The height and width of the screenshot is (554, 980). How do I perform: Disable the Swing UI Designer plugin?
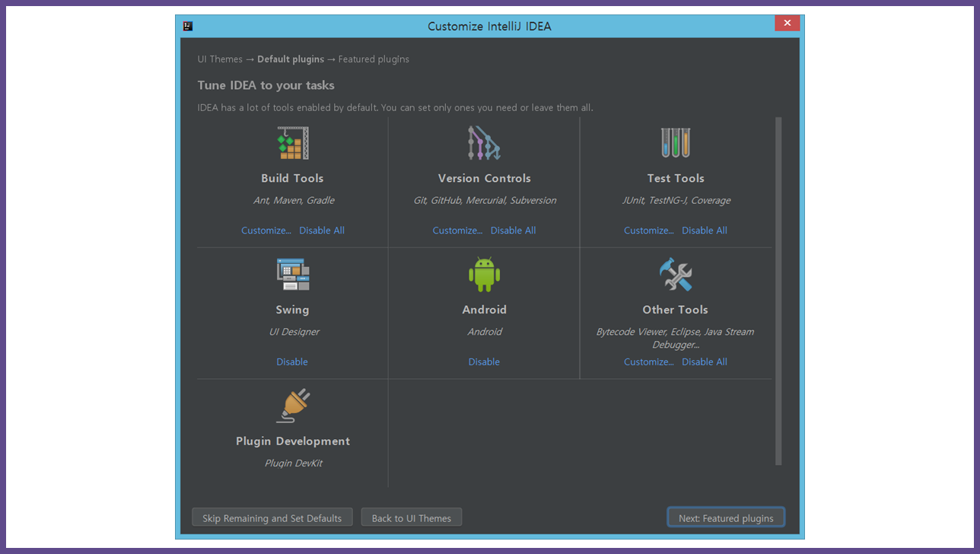292,362
